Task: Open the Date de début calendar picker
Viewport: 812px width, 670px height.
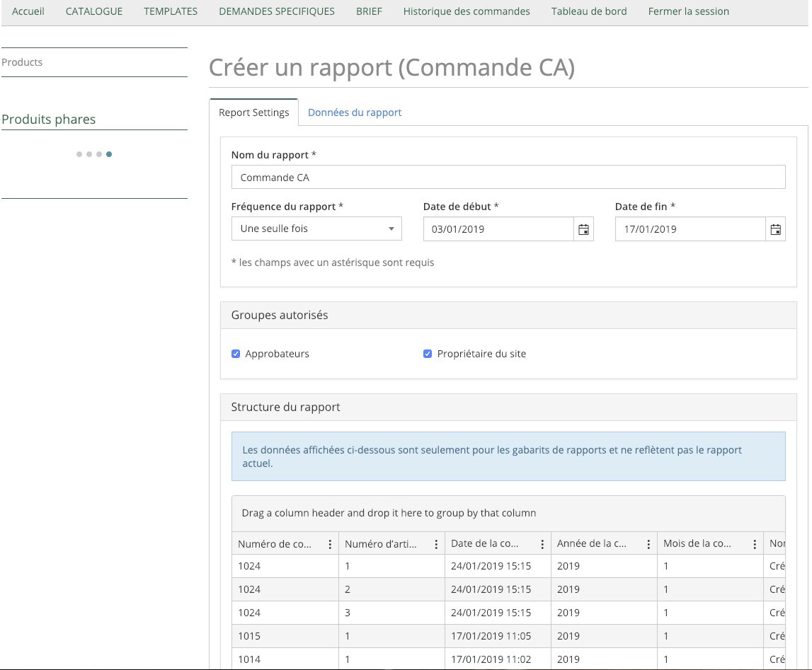Action: (x=583, y=229)
